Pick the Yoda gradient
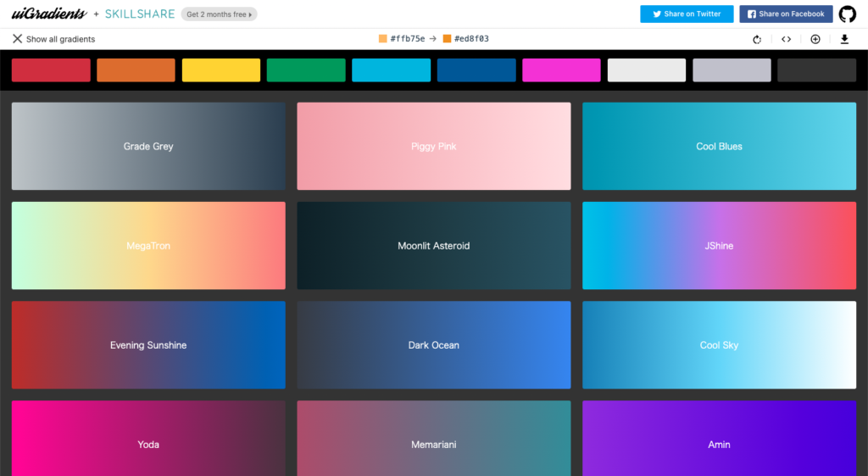Screen dimensions: 868x476 [148, 439]
